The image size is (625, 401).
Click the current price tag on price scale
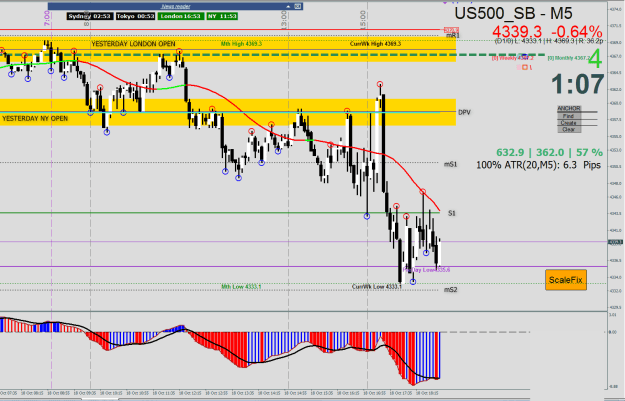(x=615, y=242)
